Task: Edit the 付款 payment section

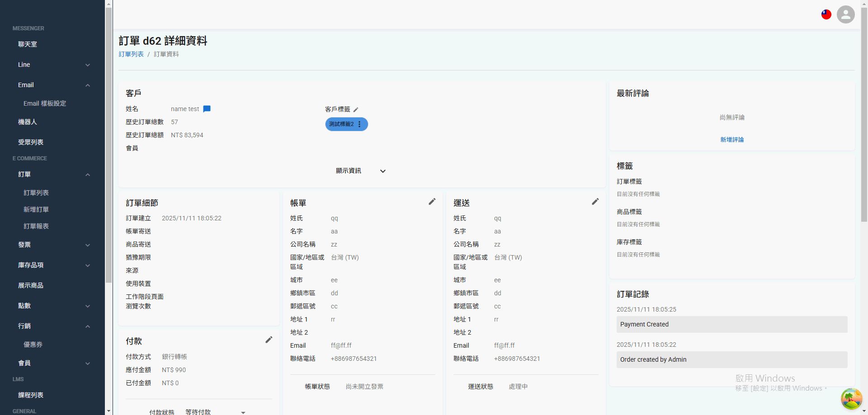Action: coord(269,340)
